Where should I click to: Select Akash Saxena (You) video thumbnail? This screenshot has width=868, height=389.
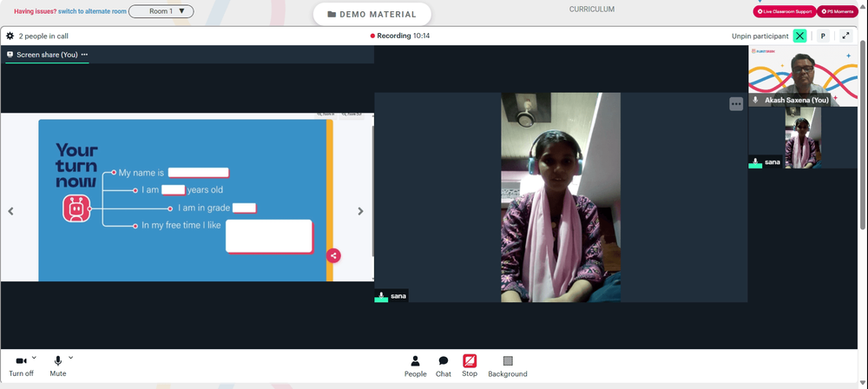(x=803, y=76)
